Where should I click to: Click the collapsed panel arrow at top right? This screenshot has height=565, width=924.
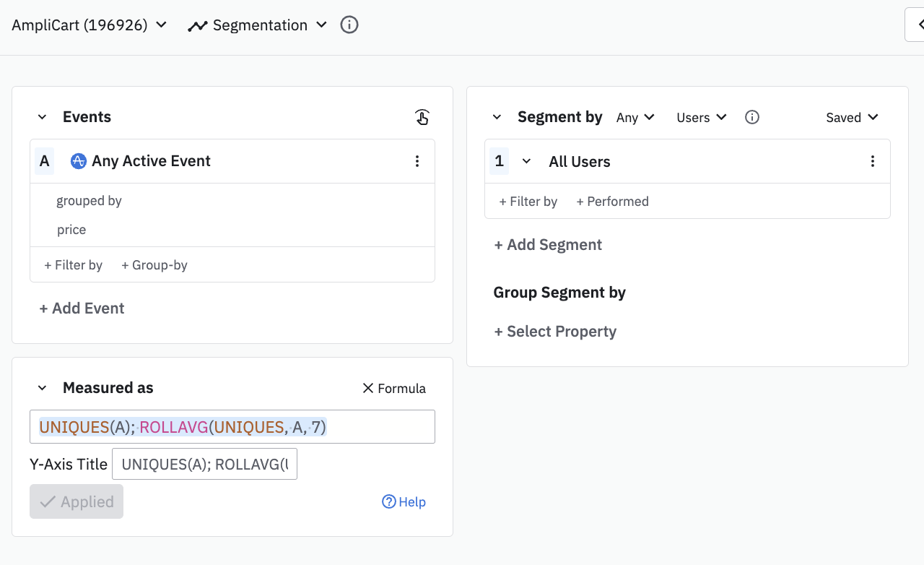(917, 25)
